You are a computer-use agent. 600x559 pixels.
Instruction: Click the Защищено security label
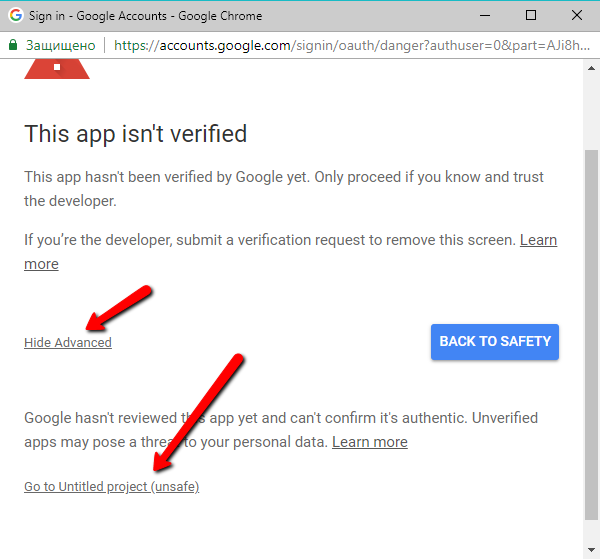(x=58, y=45)
